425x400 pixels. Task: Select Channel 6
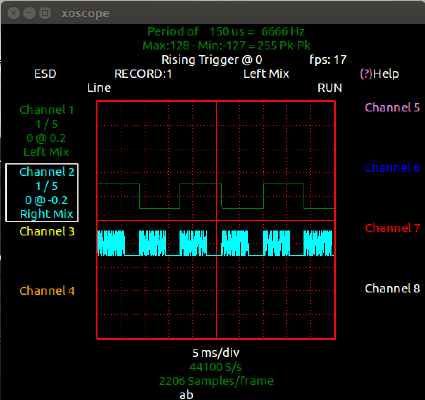click(x=392, y=168)
